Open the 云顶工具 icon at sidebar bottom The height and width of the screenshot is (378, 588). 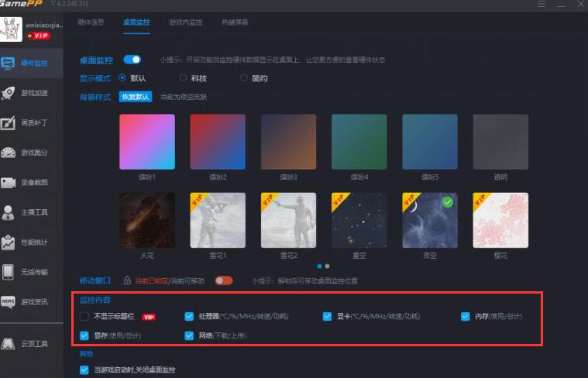[8, 343]
